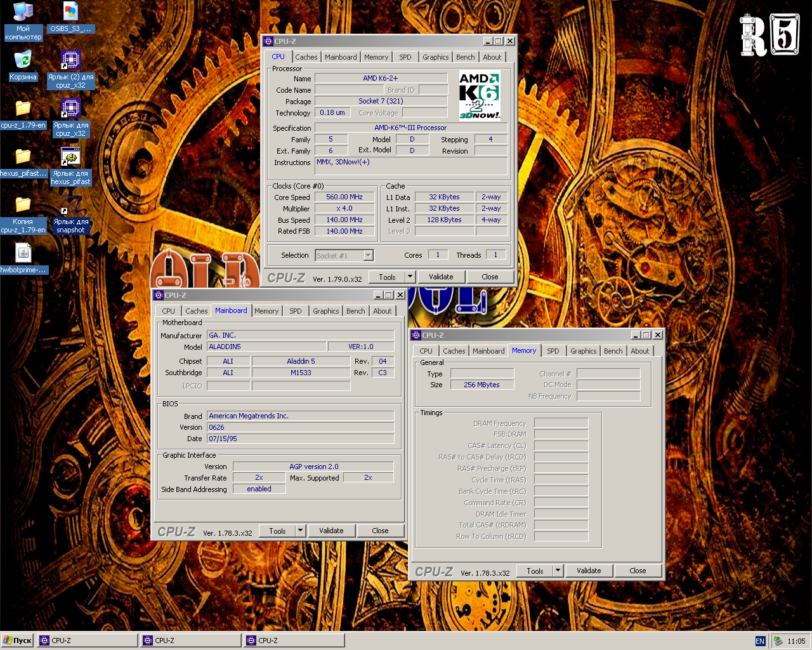Open the Копия cpu-z_1.79-en folder
This screenshot has height=650, width=812.
23,215
